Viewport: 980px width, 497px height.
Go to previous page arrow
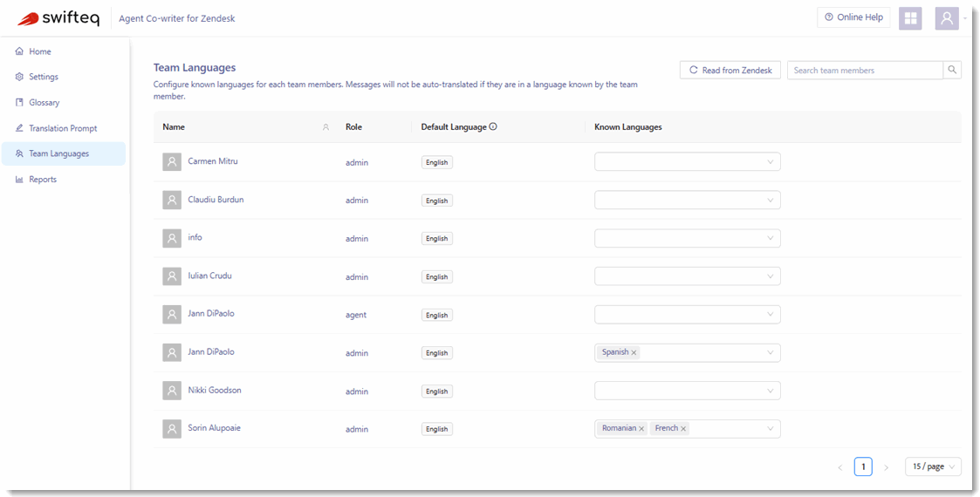(x=840, y=467)
